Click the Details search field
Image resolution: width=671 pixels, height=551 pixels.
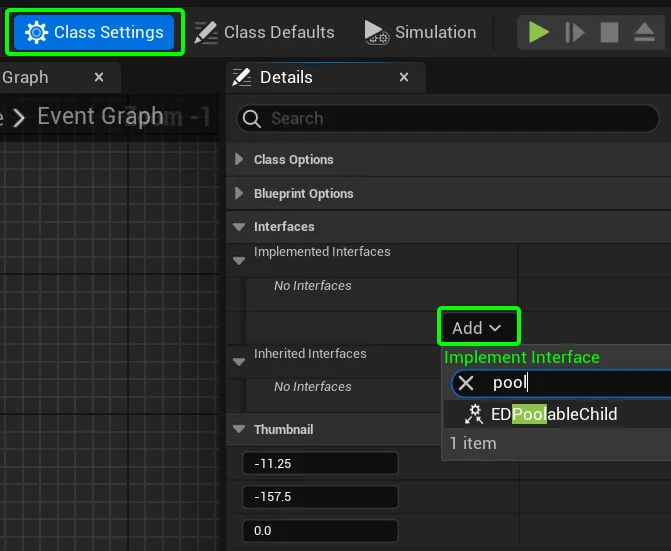[450, 118]
